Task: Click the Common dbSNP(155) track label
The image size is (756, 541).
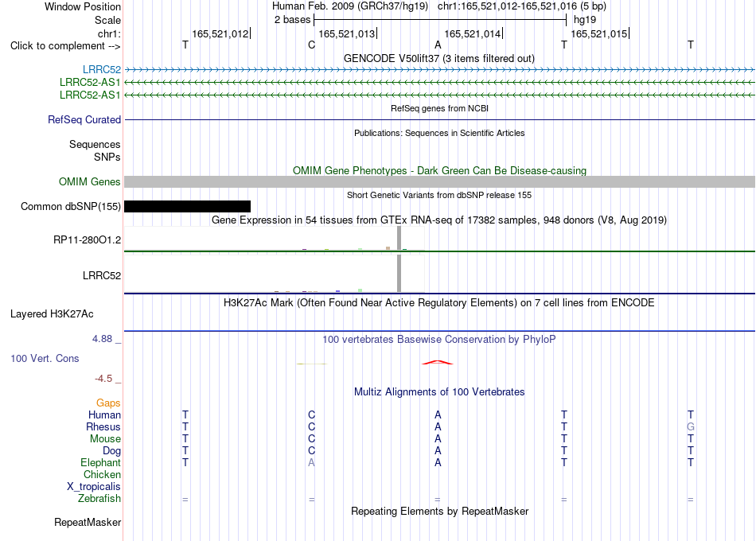Action: 71,206
